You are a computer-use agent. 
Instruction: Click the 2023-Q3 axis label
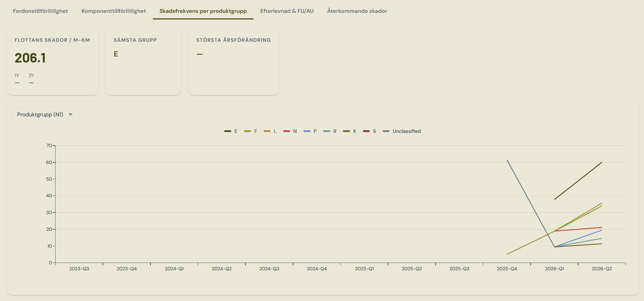(x=79, y=269)
